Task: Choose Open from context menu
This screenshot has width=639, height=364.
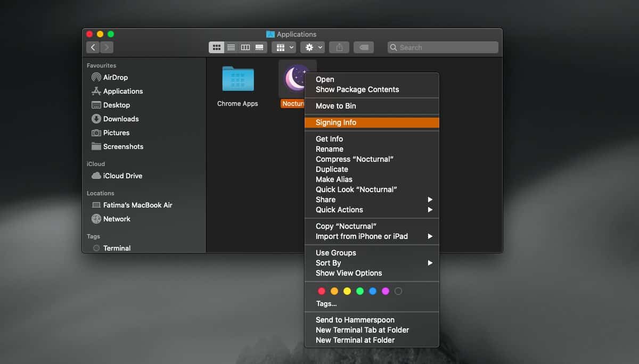Action: 372,79
